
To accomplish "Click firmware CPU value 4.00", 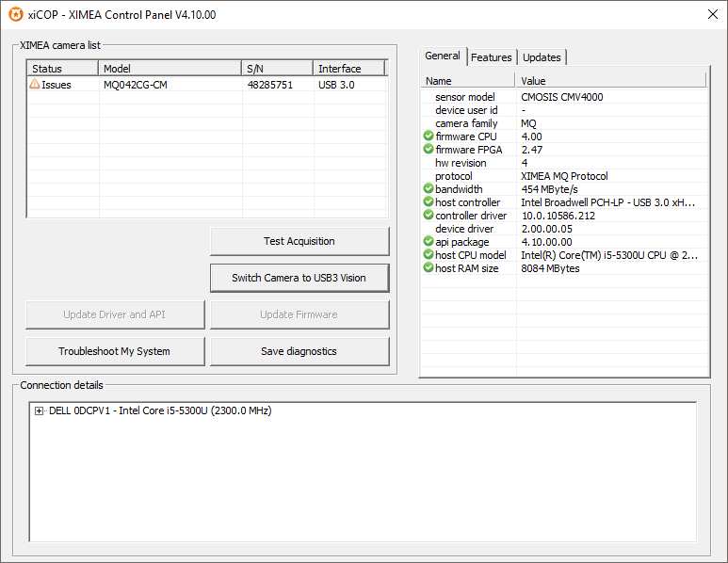I will click(531, 137).
